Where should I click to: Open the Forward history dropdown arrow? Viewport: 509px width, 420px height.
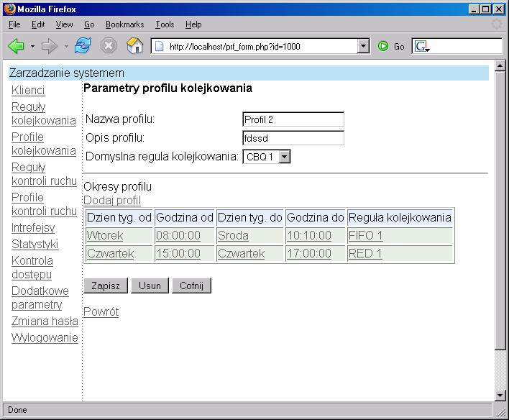66,47
